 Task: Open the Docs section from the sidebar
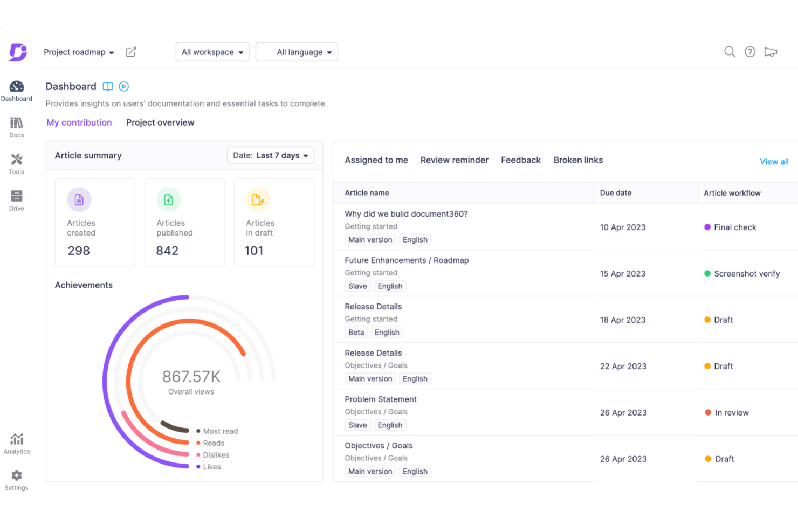[x=16, y=127]
